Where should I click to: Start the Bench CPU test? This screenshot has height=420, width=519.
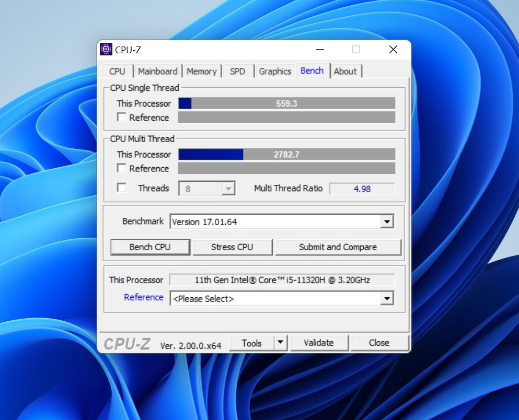[x=151, y=247]
